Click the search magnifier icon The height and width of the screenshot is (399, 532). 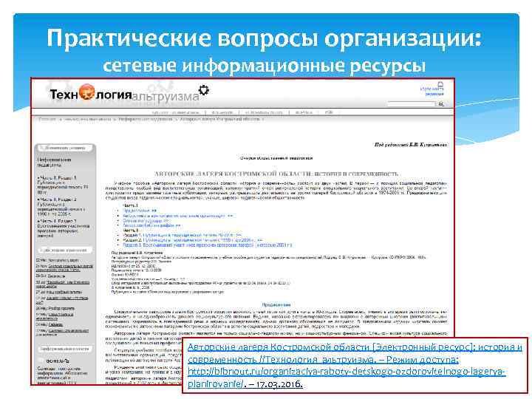tap(440, 104)
